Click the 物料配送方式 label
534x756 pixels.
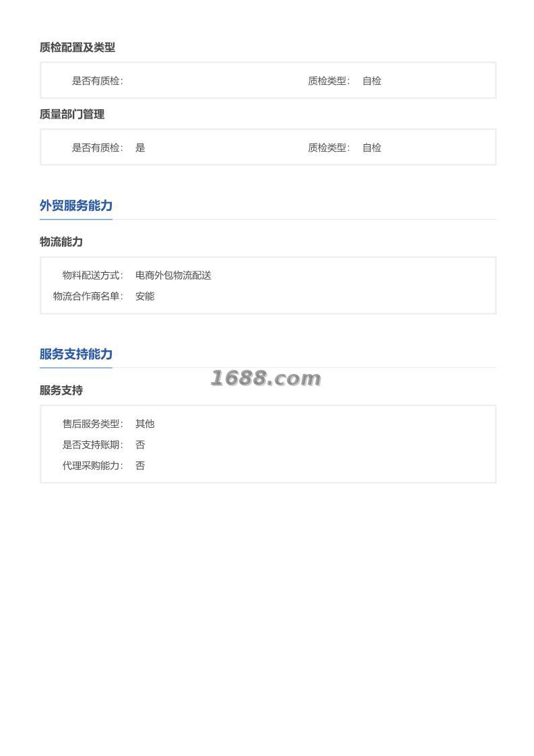pos(92,276)
